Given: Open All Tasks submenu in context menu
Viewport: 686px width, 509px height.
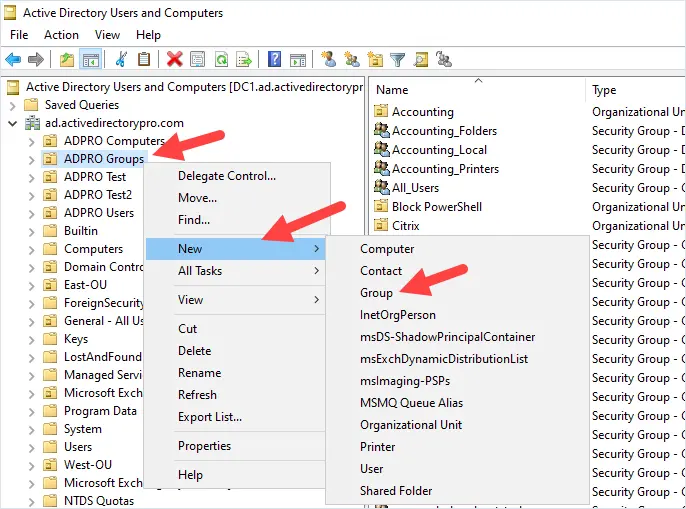Looking at the screenshot, I should [x=236, y=271].
